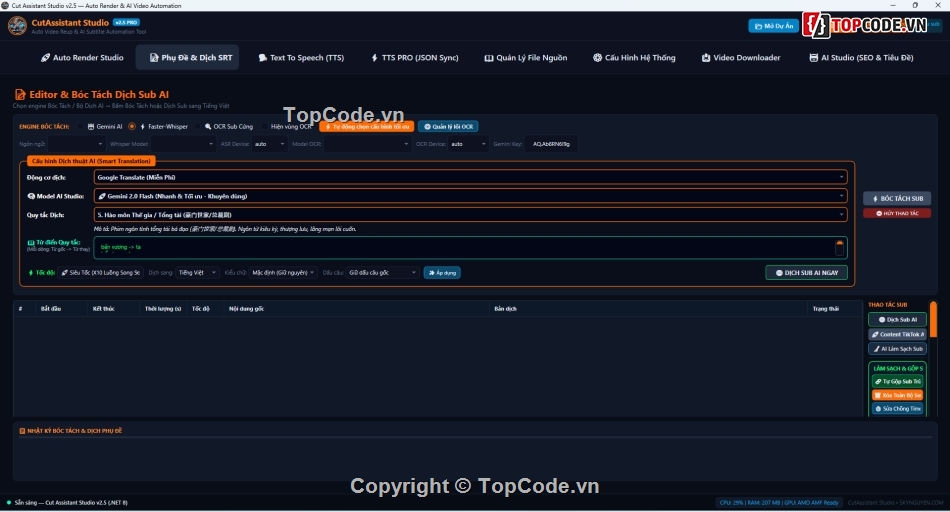Open the Model OCR dropdown

click(x=367, y=144)
